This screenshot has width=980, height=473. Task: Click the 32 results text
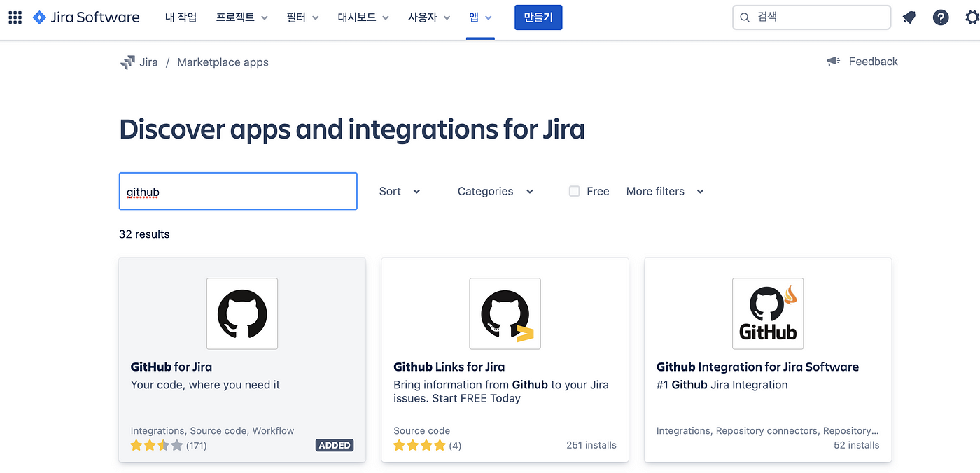(144, 234)
